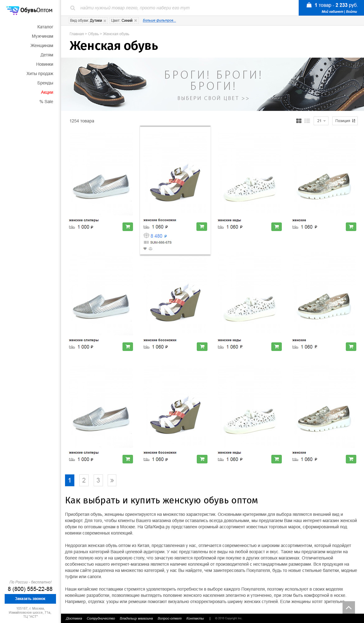Open the Позиция sort dropdown
The image size is (364, 623).
click(x=345, y=121)
